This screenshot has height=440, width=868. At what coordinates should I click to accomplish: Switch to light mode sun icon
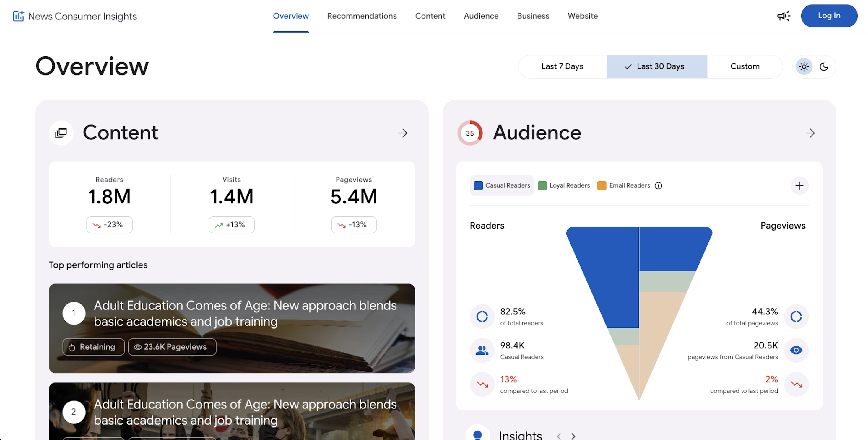(x=804, y=67)
